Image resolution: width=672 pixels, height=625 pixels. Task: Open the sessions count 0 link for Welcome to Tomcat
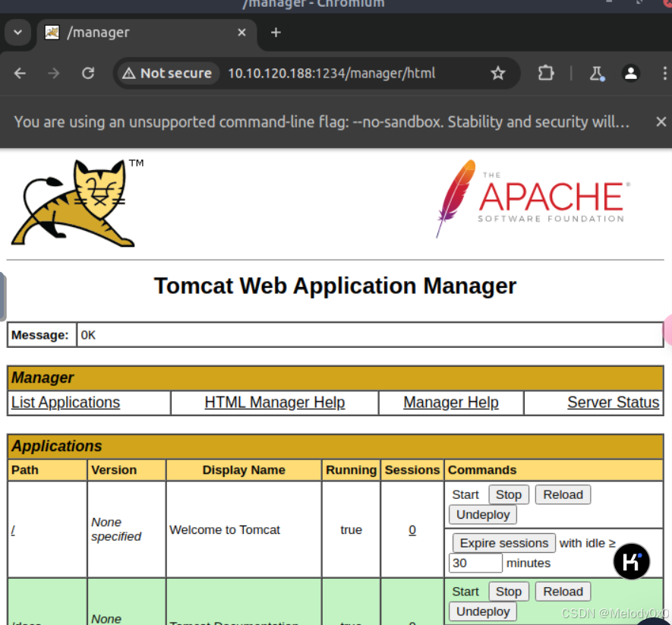[x=412, y=530]
